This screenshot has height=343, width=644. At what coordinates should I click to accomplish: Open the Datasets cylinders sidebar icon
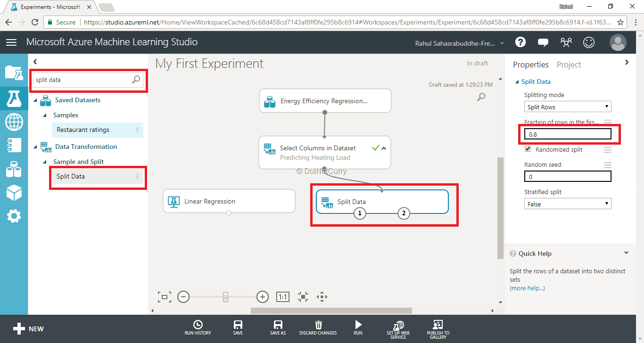click(14, 169)
